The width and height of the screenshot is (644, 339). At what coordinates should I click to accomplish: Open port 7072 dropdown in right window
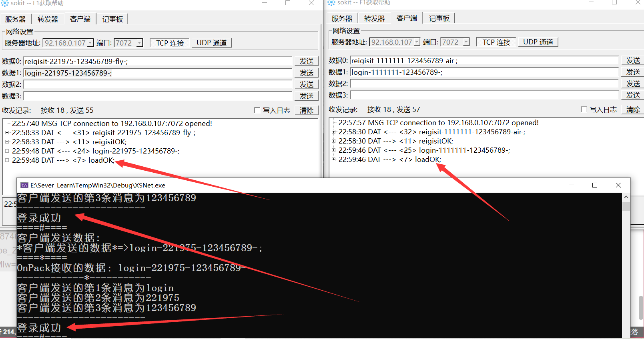tap(466, 42)
